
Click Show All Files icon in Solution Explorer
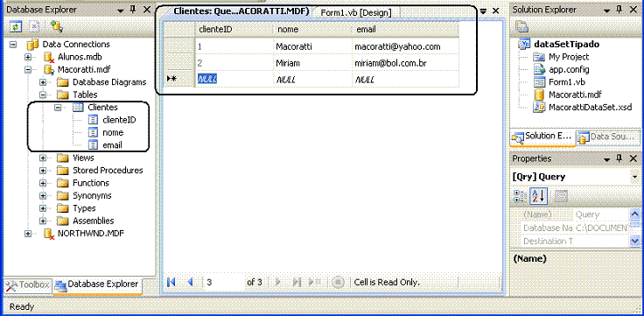click(521, 27)
